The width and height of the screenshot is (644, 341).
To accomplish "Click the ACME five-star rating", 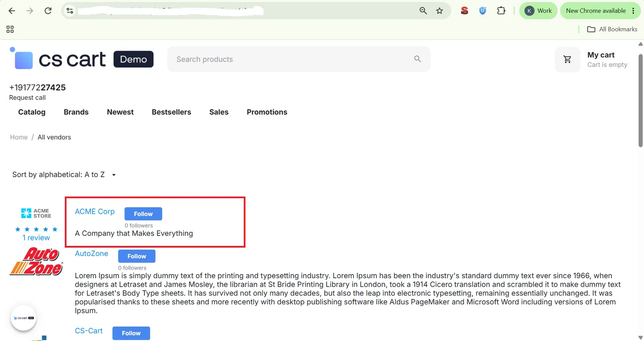I will coord(36,229).
